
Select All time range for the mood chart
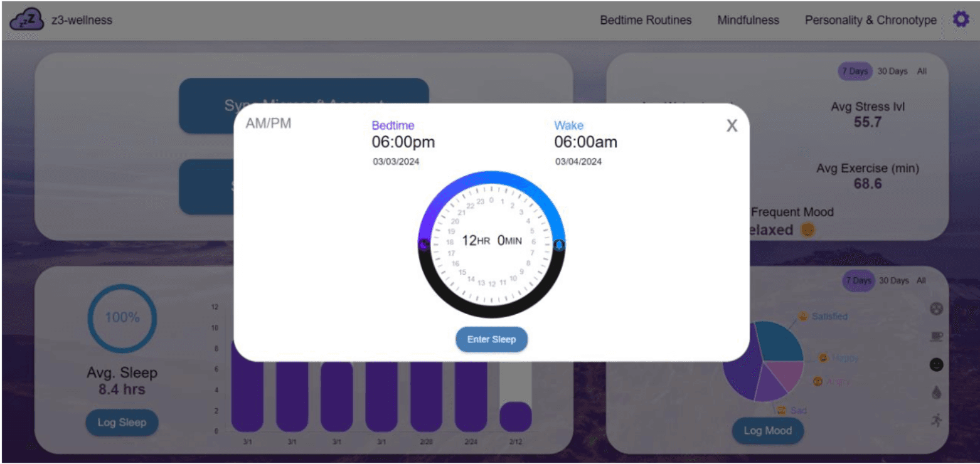[920, 281]
